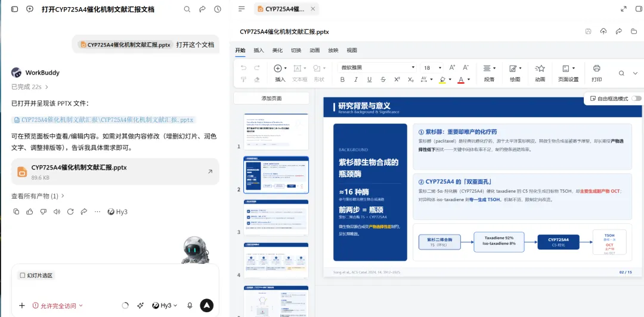View all products (1) link
The image size is (644, 317).
(x=38, y=196)
